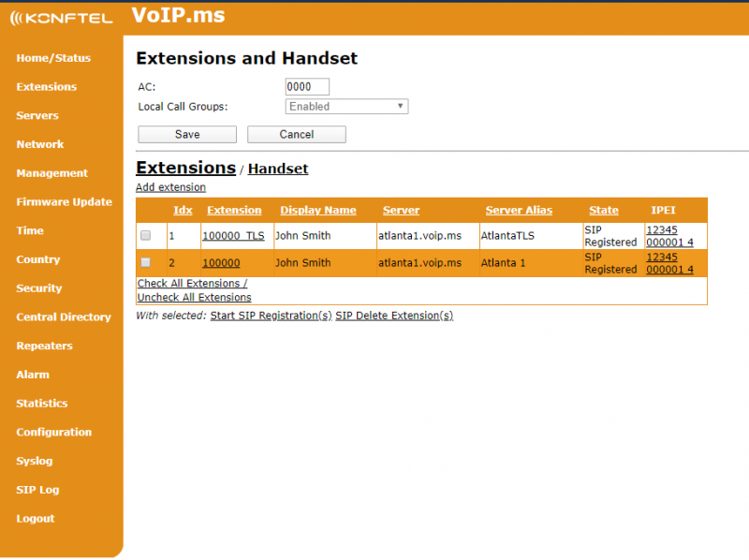Image resolution: width=749 pixels, height=560 pixels.
Task: Click Uncheck All Extensions
Action: click(195, 297)
